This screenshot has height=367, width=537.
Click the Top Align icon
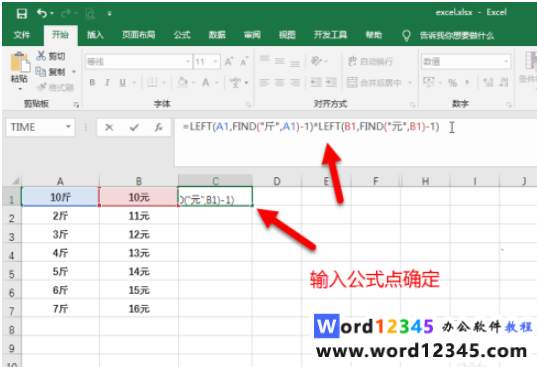click(x=264, y=60)
